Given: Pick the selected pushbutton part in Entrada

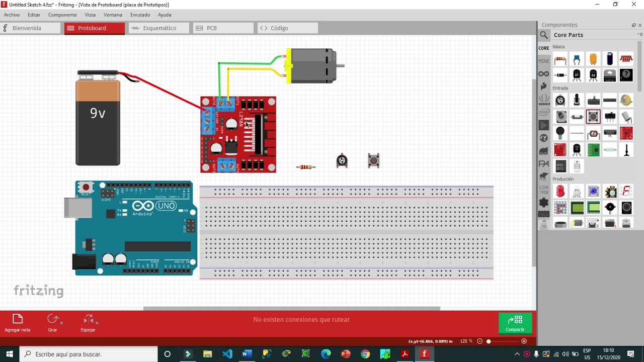Looking at the screenshot, I should pyautogui.click(x=593, y=117).
